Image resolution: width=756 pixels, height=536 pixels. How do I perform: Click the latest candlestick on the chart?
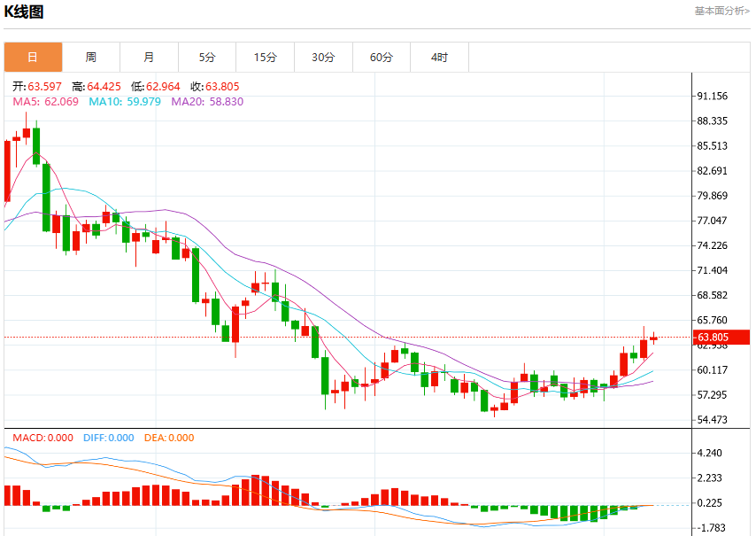654,338
